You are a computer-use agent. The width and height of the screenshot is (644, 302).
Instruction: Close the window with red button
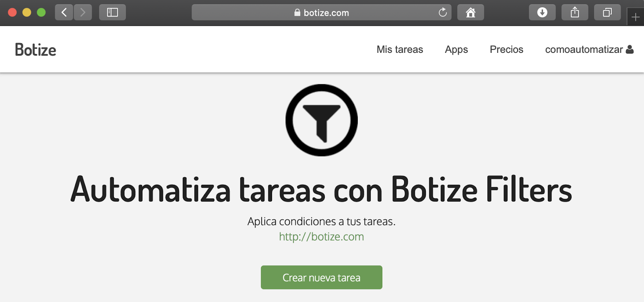point(12,12)
